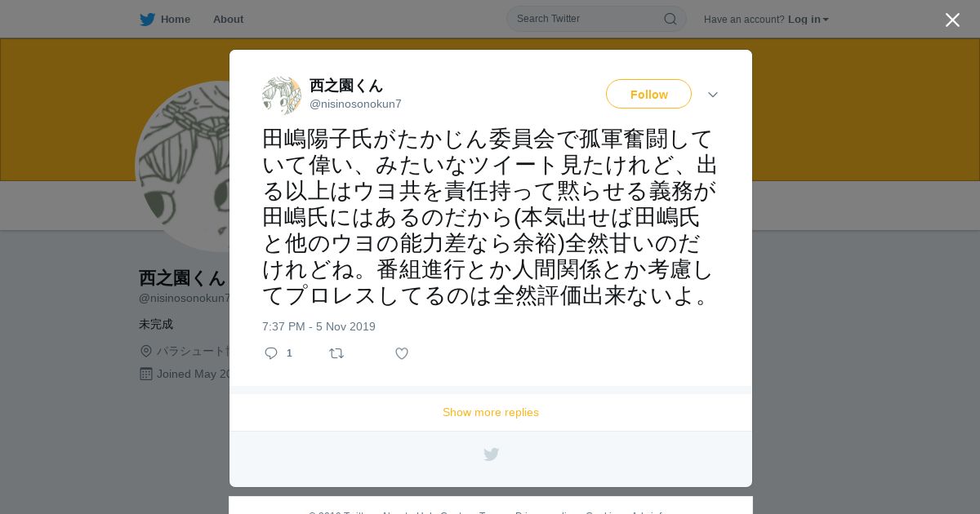The image size is (980, 514).
Task: Click the Twitter bird logo in header
Action: click(x=147, y=20)
